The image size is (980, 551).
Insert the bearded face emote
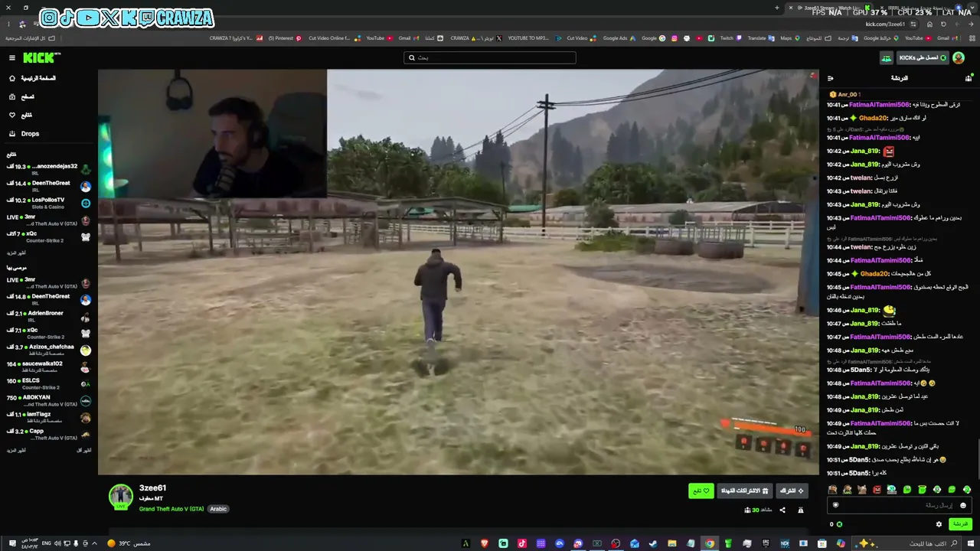coord(832,490)
